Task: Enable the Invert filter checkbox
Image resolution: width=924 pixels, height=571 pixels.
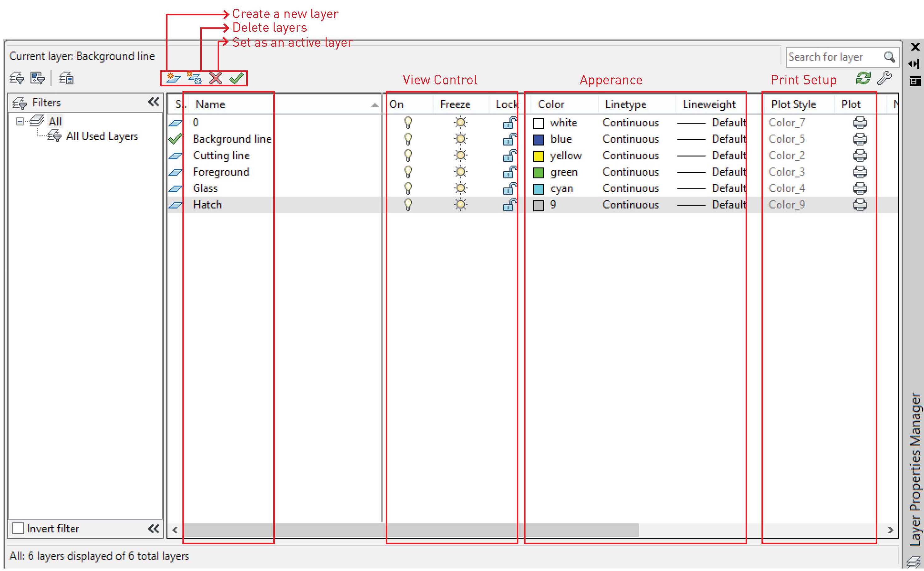Action: click(18, 528)
